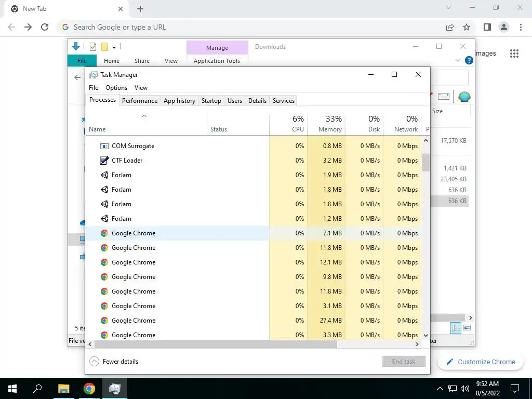Open Chrome from the taskbar
The image size is (532, 399).
click(89, 389)
